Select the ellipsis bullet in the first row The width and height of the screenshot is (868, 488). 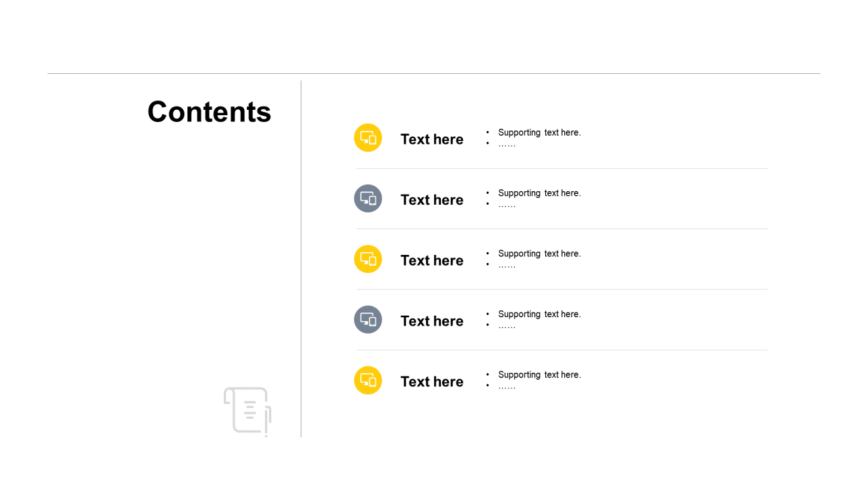(507, 144)
